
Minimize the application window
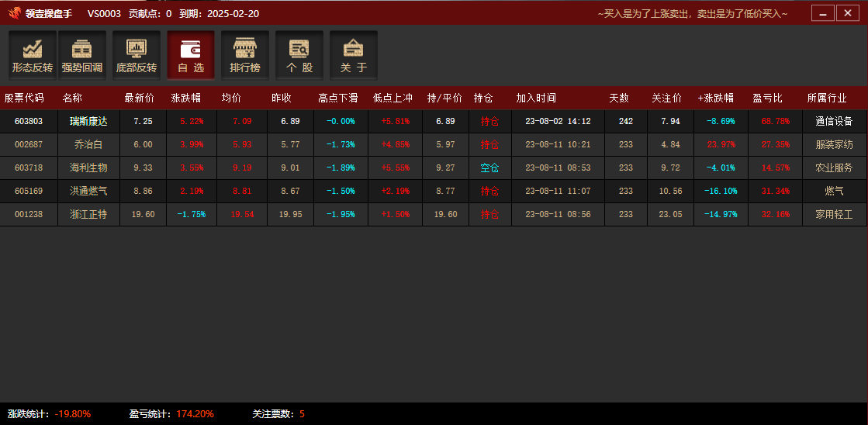point(823,13)
